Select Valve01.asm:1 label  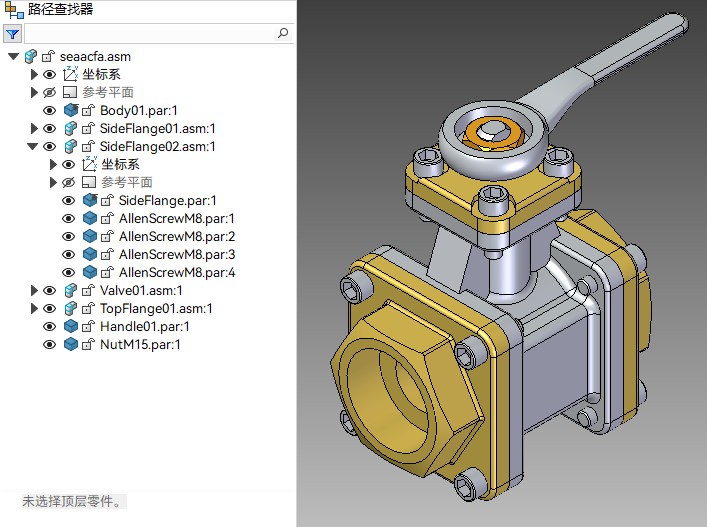tap(141, 291)
